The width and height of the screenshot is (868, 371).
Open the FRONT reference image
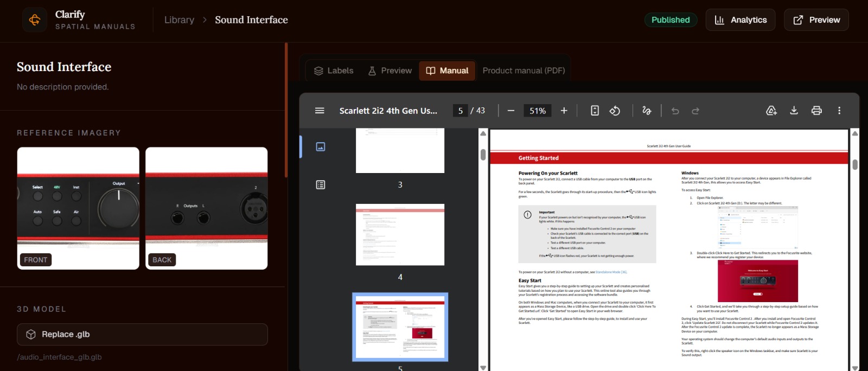click(78, 208)
